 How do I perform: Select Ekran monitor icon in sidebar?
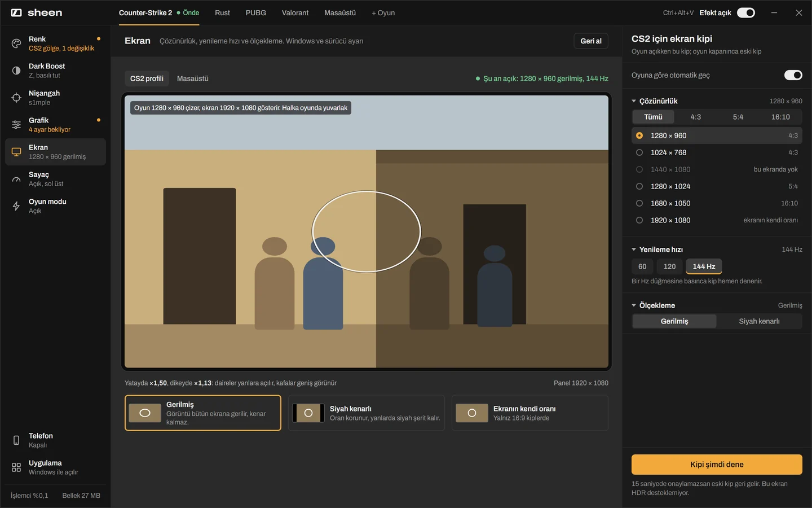click(16, 152)
